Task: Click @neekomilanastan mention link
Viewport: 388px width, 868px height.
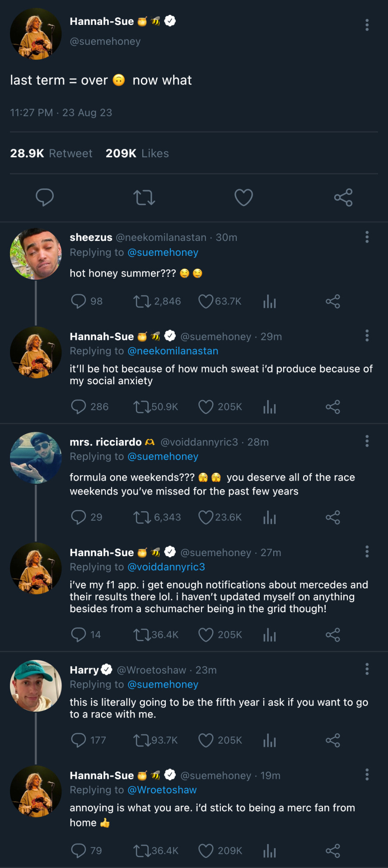Action: coord(173,351)
